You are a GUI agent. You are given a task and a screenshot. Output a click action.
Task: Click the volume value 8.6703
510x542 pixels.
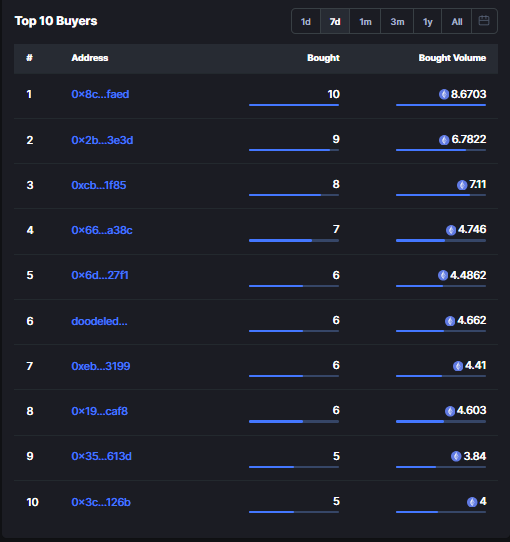point(469,94)
